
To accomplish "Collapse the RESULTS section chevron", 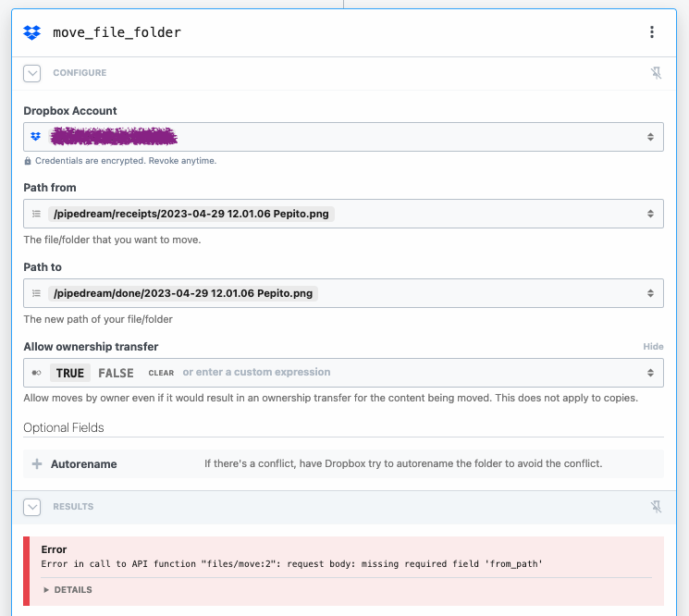I will click(32, 507).
